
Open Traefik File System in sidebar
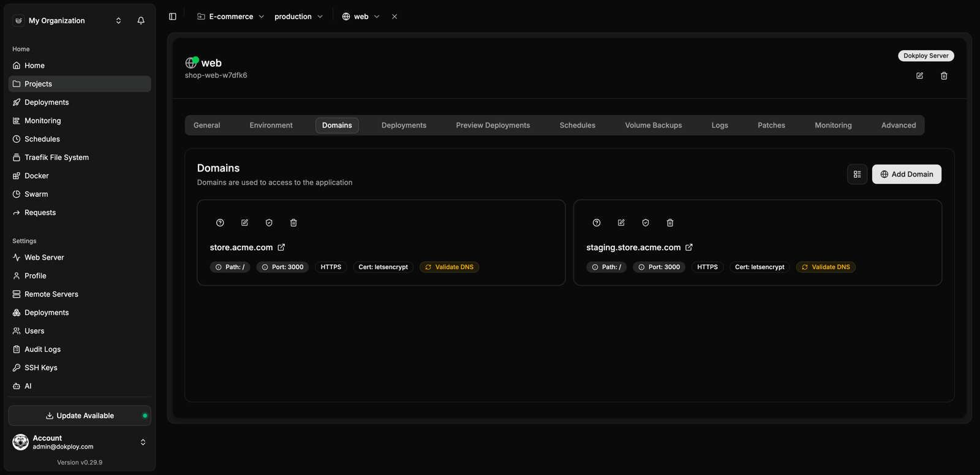80,158
